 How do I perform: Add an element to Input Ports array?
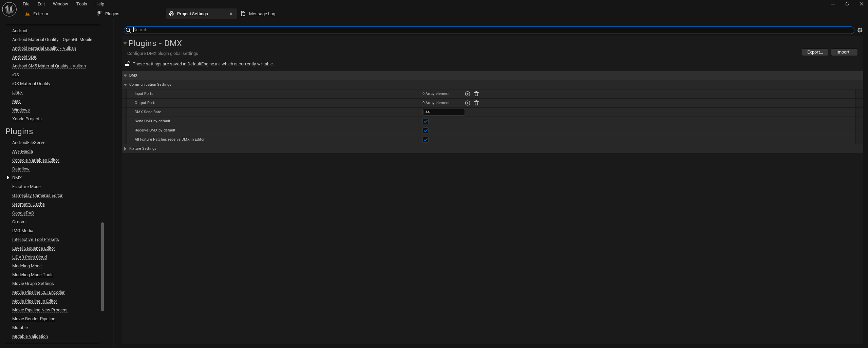click(x=467, y=94)
